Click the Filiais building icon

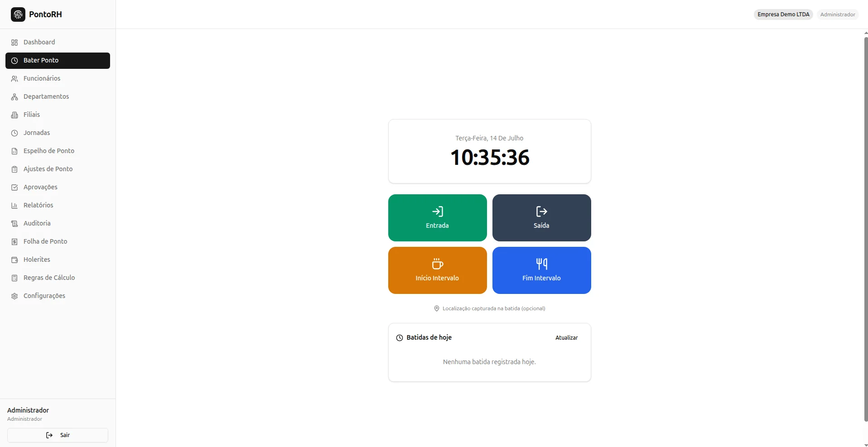tap(14, 115)
